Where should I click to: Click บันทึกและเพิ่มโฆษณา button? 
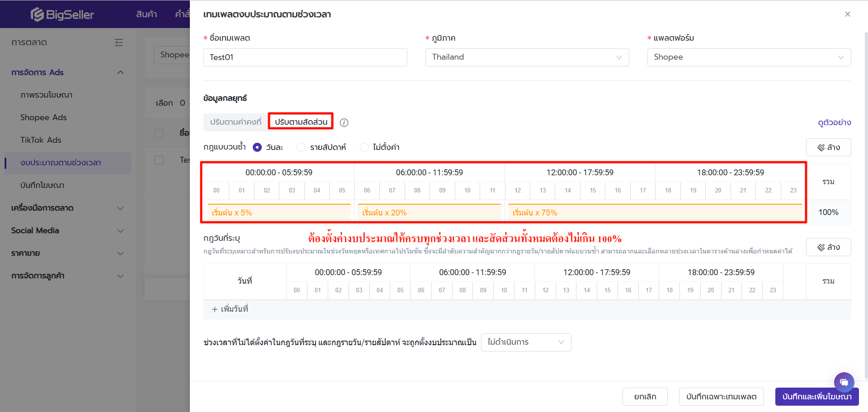point(816,397)
